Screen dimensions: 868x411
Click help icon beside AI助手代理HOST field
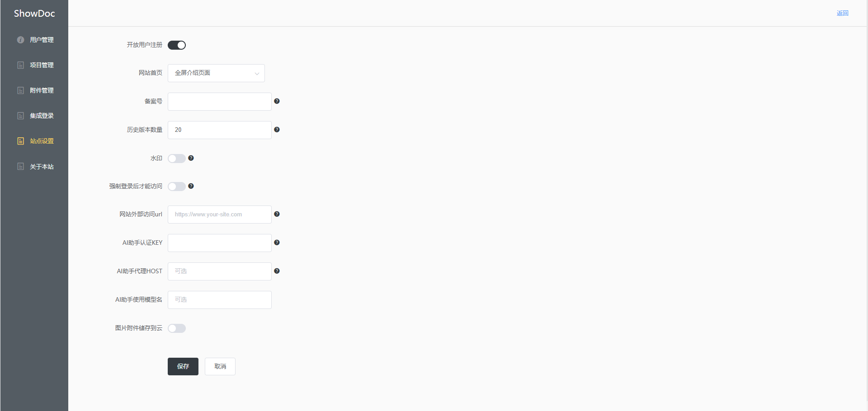(x=277, y=271)
